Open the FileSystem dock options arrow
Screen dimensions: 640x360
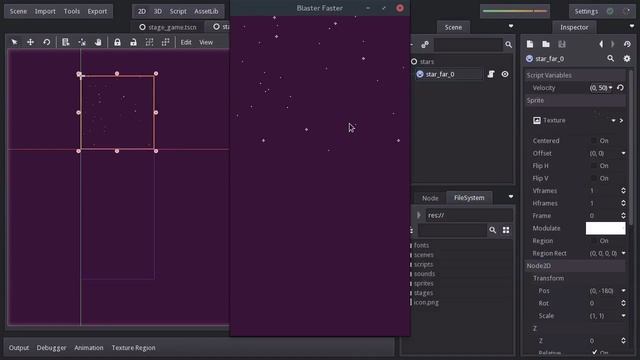(511, 197)
